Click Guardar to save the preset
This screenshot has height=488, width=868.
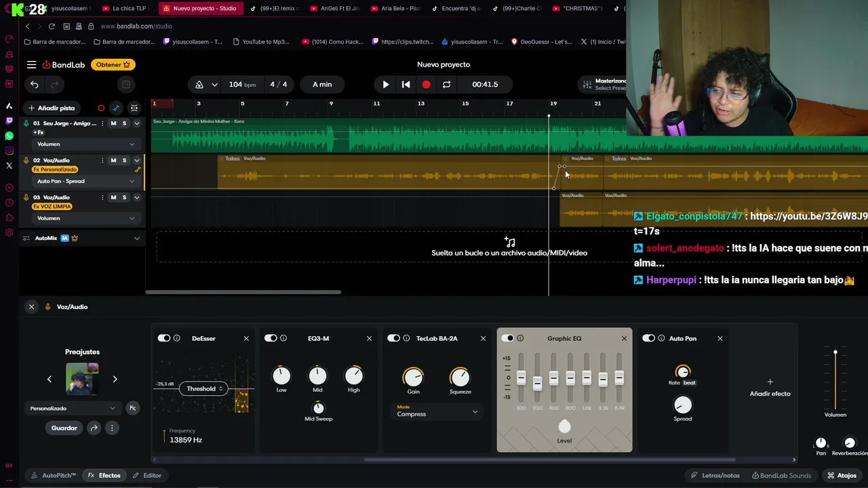point(64,428)
